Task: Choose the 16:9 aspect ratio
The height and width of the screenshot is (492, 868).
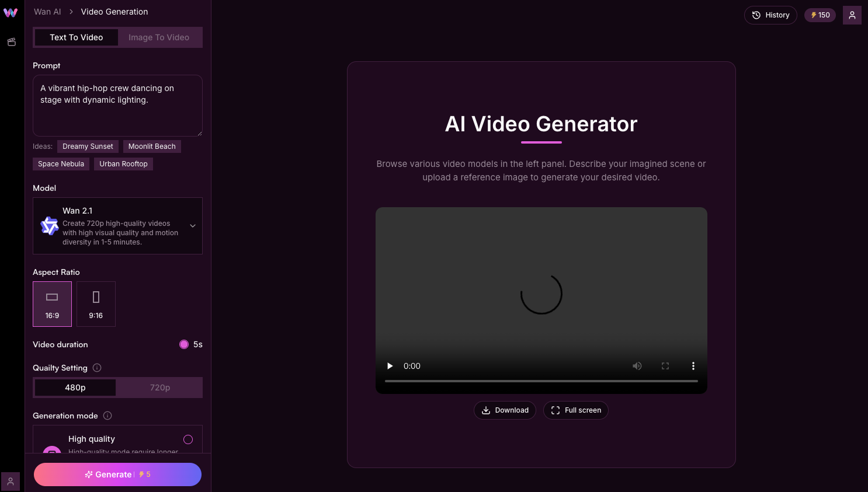Action: coord(52,304)
